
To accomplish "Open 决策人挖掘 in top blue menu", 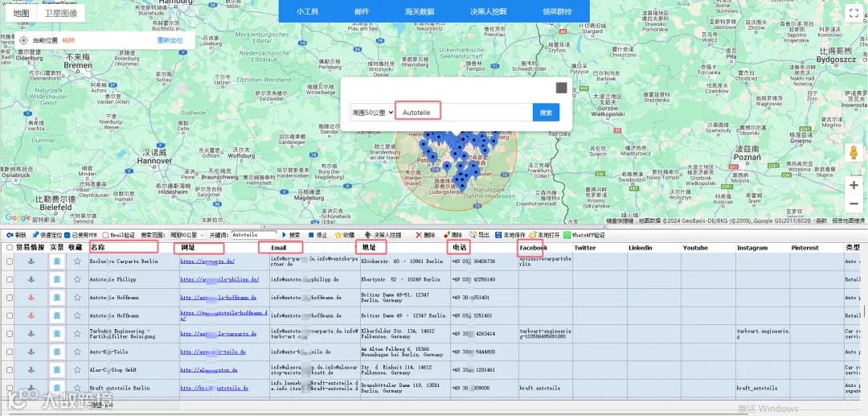I will pyautogui.click(x=489, y=11).
